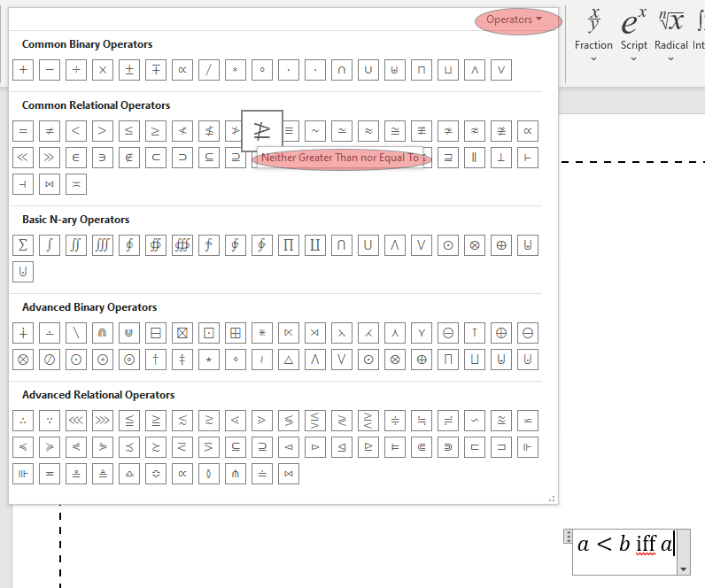Image resolution: width=705 pixels, height=588 pixels.
Task: Pick the almost equal to symbol
Action: (368, 131)
